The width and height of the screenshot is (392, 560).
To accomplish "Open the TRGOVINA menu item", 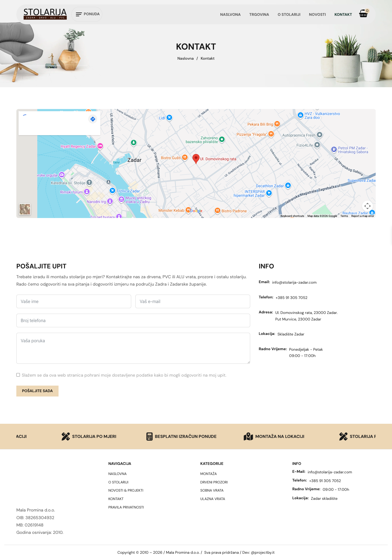I will (x=259, y=14).
